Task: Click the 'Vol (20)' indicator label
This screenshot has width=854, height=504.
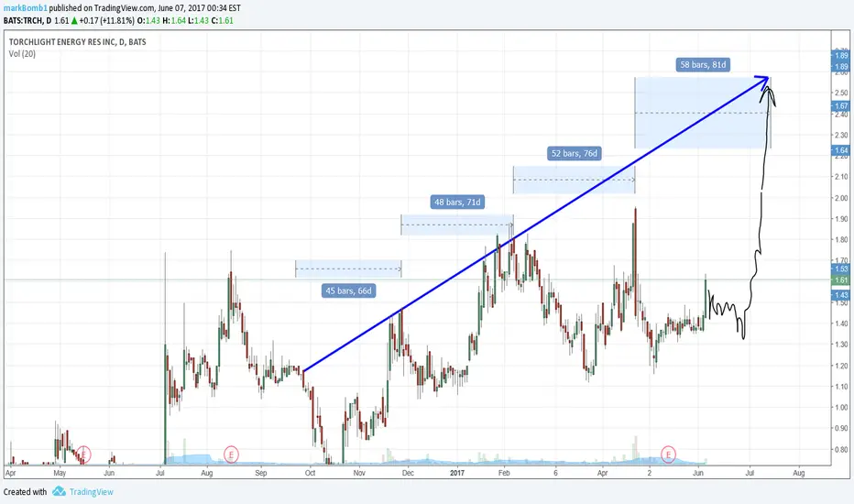Action: (x=22, y=54)
